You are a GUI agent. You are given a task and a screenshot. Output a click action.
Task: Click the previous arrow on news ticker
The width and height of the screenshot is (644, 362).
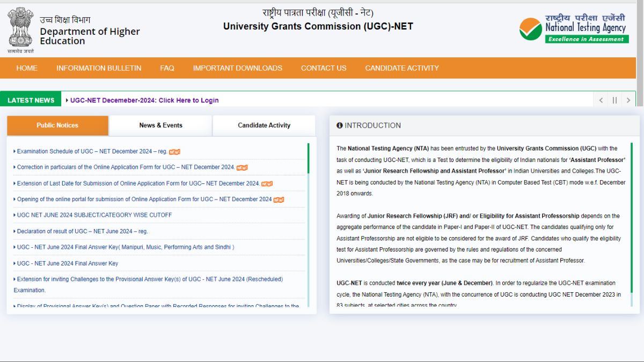(x=601, y=100)
